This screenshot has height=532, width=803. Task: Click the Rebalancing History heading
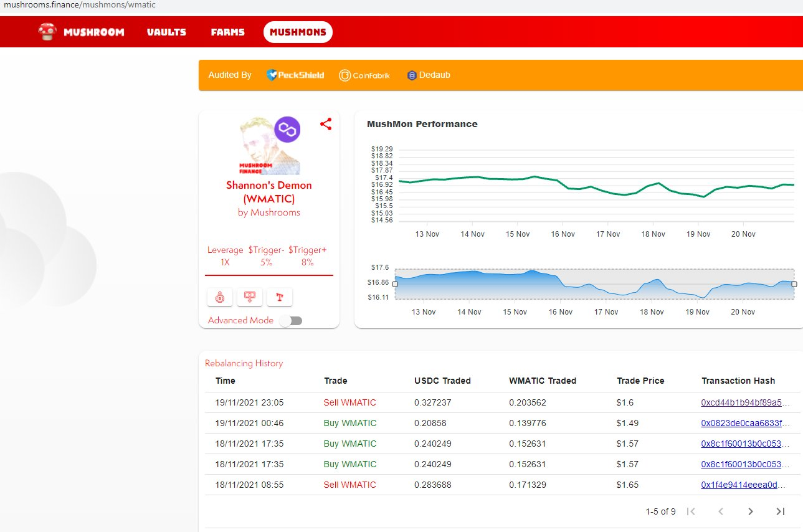tap(244, 363)
